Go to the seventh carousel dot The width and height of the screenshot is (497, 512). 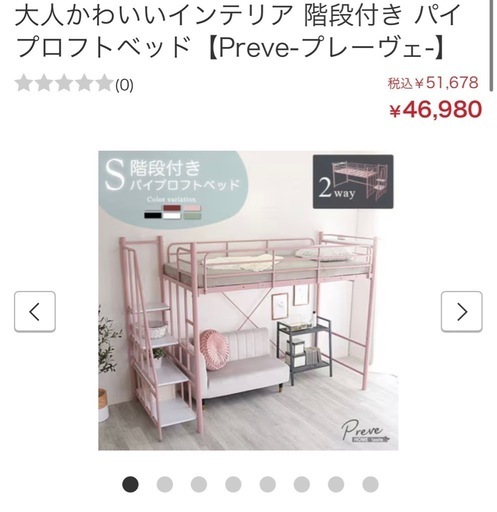336,484
